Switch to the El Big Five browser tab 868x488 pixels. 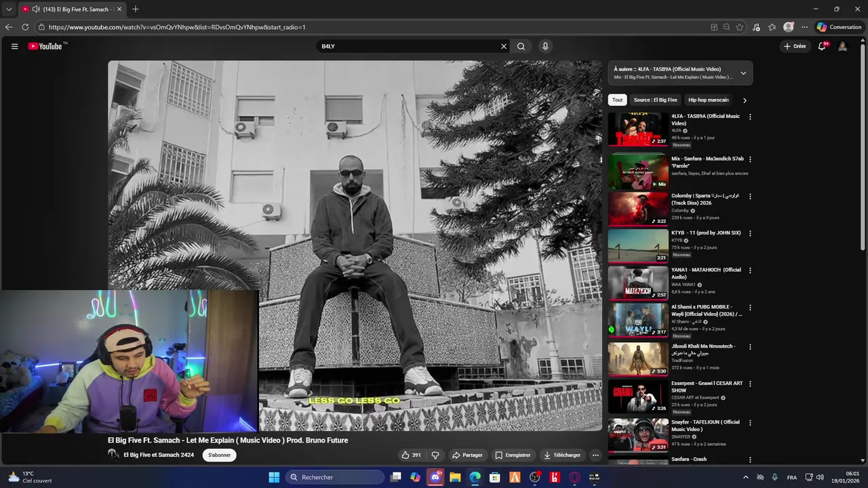(73, 9)
